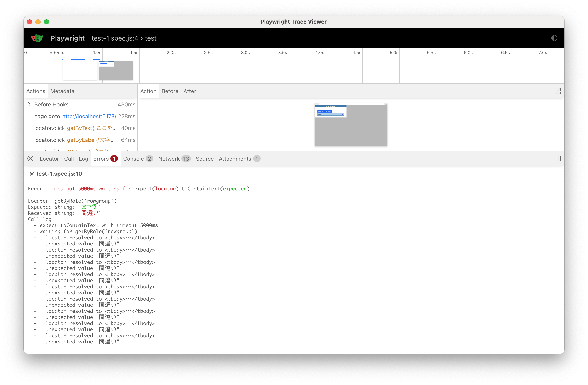Open snapshot in new tab icon

click(x=557, y=91)
